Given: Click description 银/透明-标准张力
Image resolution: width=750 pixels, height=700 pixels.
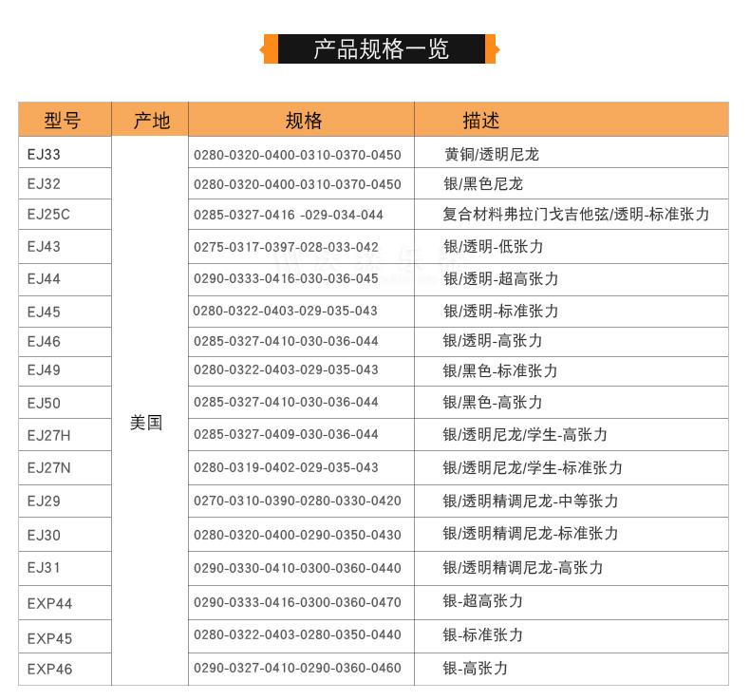Looking at the screenshot, I should coord(501,311).
